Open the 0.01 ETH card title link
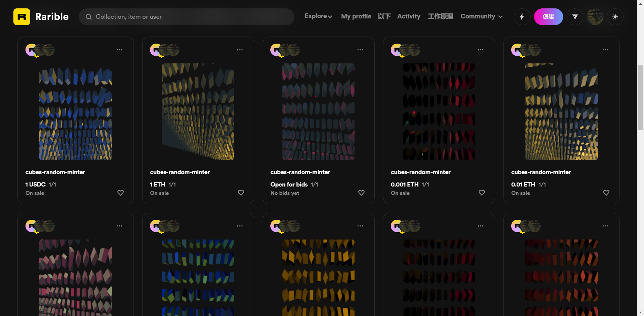The width and height of the screenshot is (644, 316). point(541,172)
